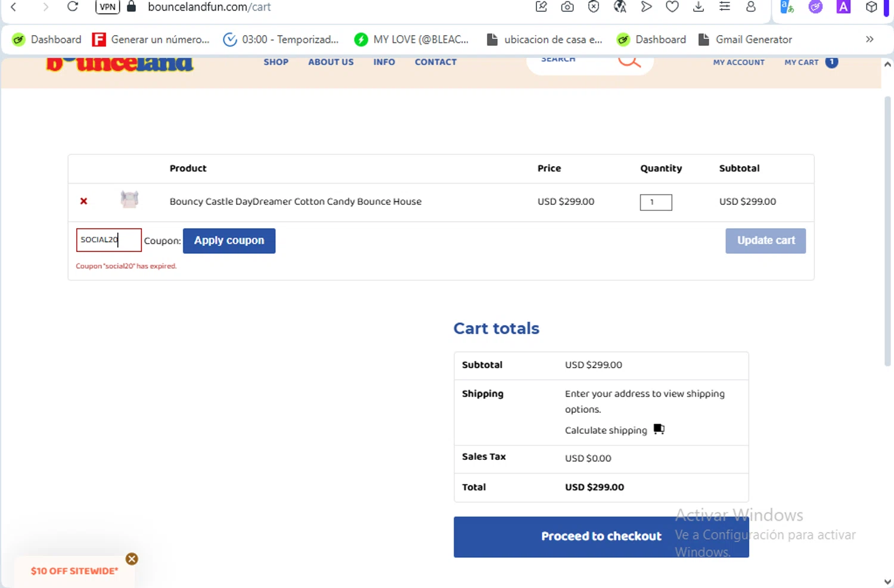The image size is (894, 588).
Task: Click the 'Coupon "social20" has expired' message
Action: 126,266
